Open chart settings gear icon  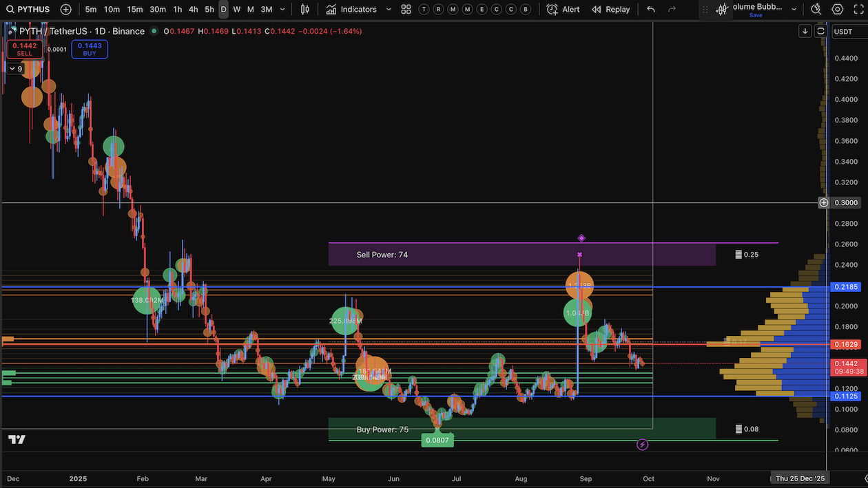pos(835,9)
